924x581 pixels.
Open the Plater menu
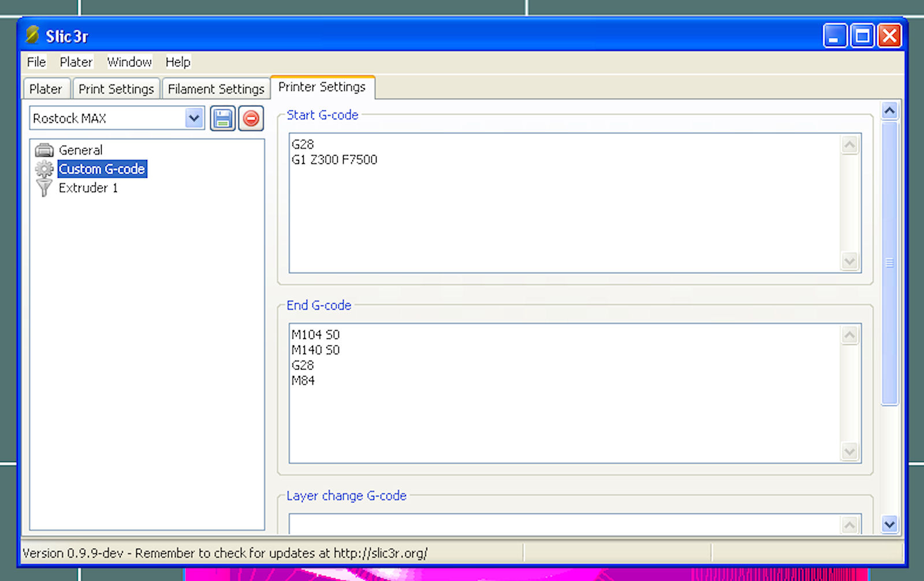76,62
